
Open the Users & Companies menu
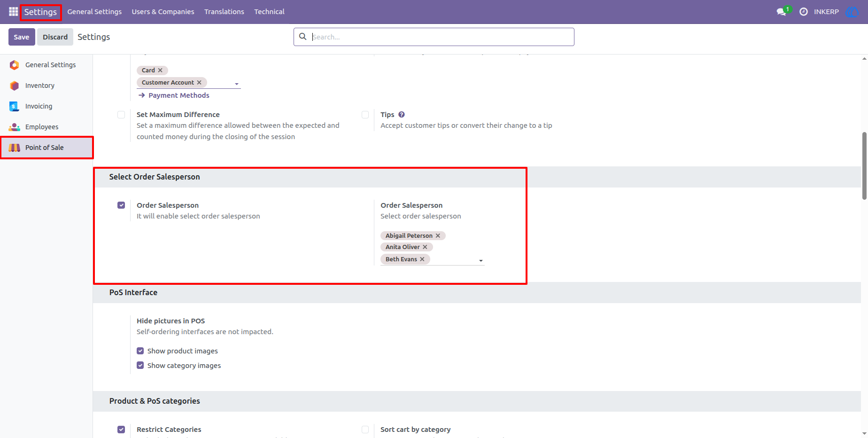[x=163, y=12]
